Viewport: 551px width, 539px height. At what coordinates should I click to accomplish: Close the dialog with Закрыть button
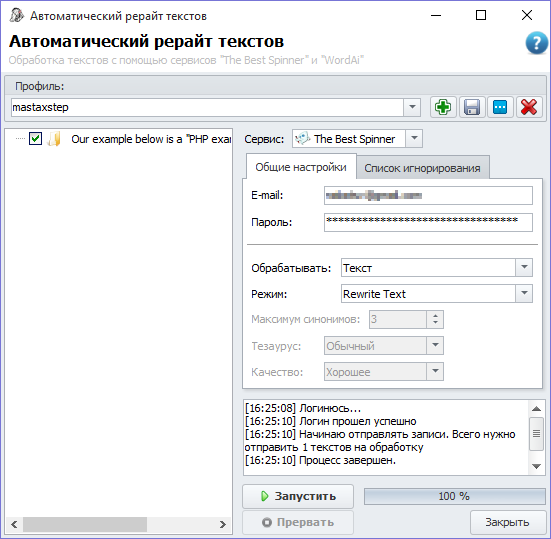(507, 522)
